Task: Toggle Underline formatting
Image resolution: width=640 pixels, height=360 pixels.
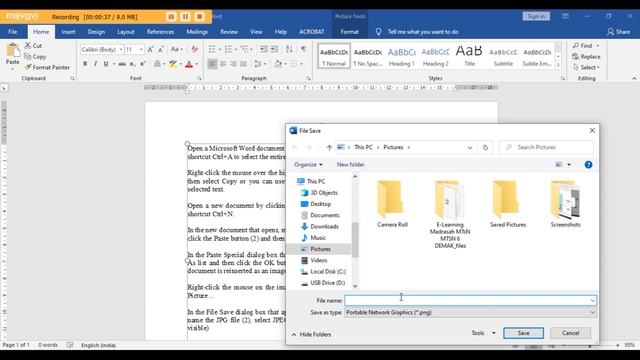Action: click(106, 64)
